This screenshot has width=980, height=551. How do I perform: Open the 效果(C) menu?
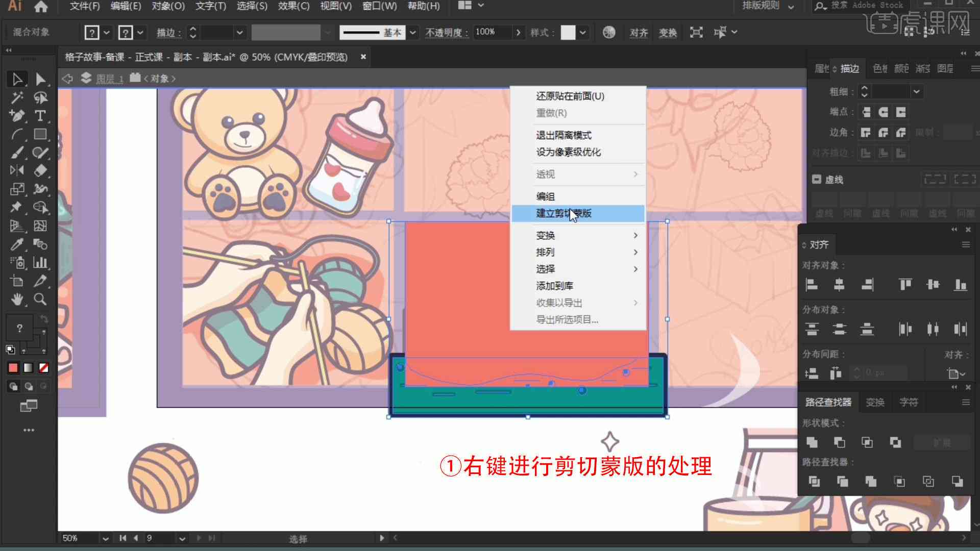coord(293,6)
